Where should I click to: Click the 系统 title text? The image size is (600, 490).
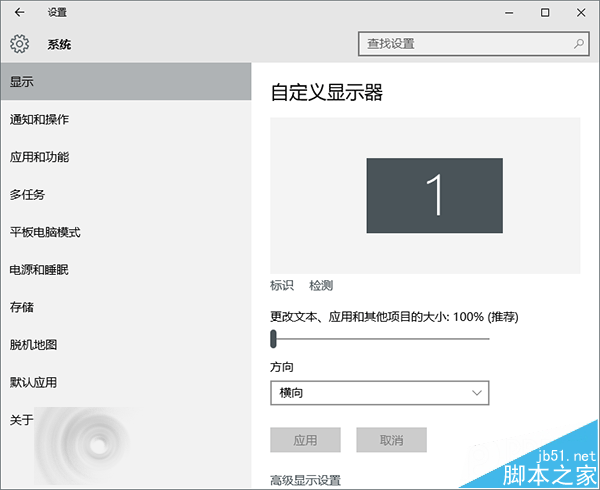(59, 44)
